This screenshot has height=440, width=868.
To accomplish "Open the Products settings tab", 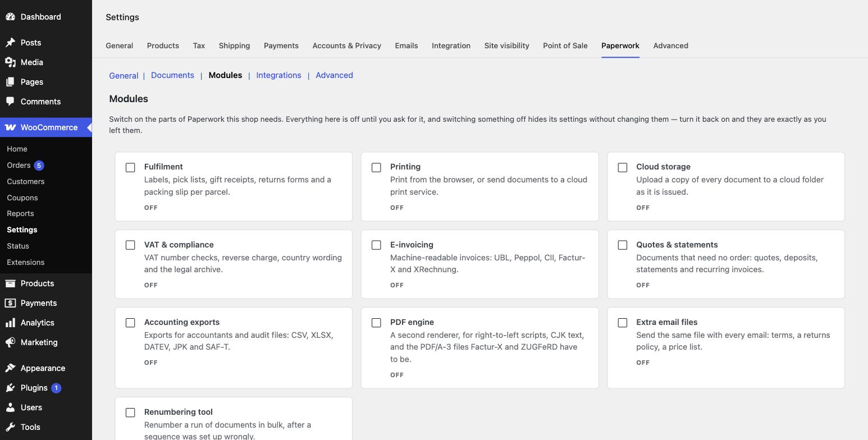I will (x=163, y=45).
